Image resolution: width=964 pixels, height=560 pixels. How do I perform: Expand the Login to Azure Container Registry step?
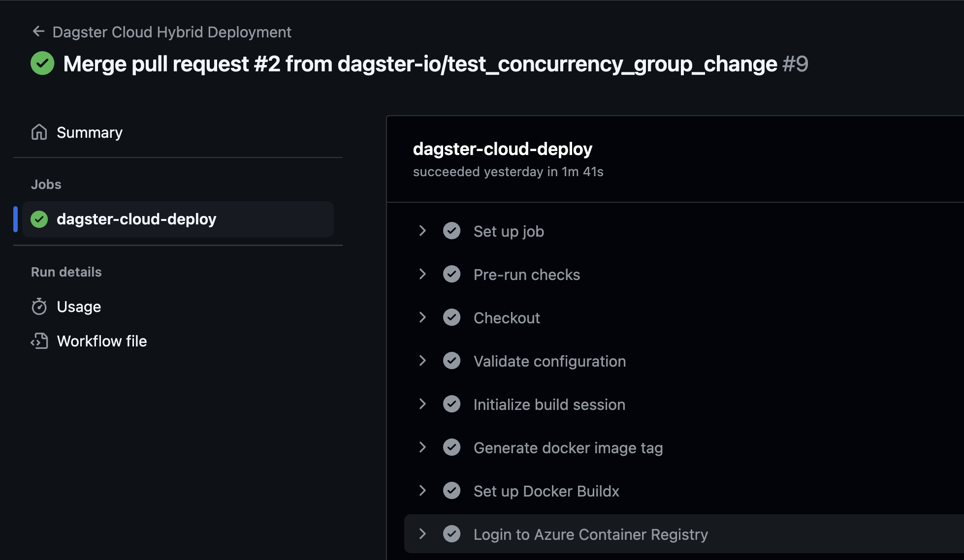point(422,533)
